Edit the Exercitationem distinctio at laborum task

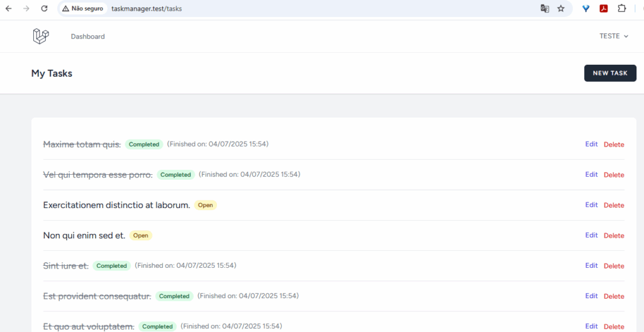pos(591,205)
